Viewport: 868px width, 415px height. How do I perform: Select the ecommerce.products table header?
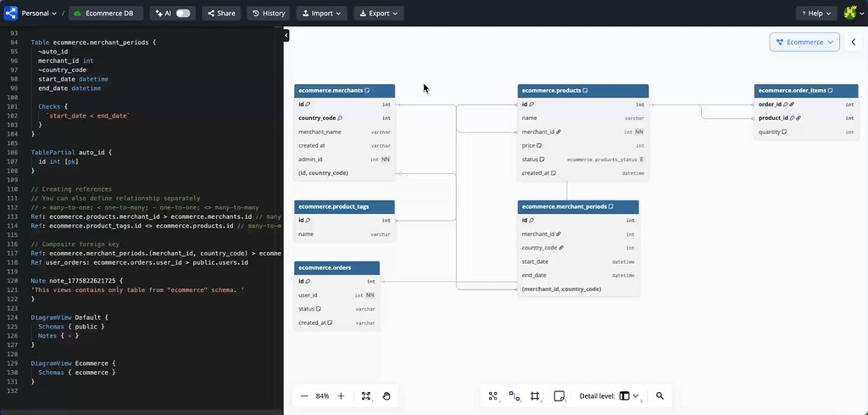tap(583, 90)
